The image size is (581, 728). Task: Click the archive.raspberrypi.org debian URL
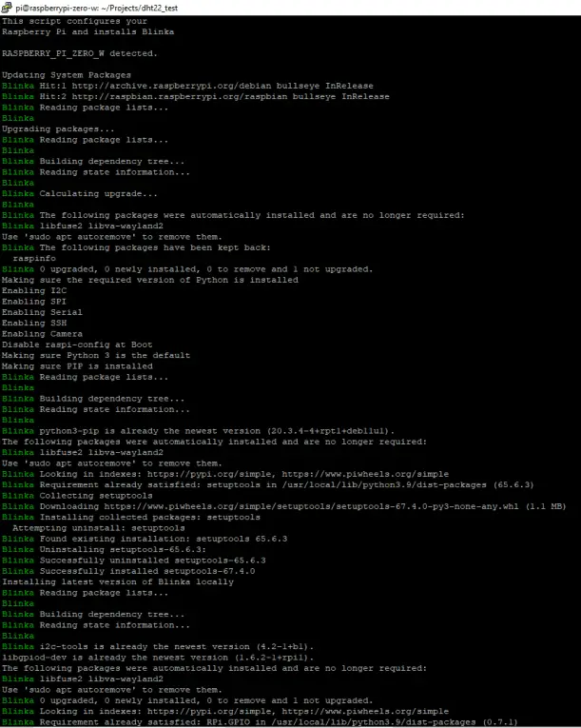172,86
